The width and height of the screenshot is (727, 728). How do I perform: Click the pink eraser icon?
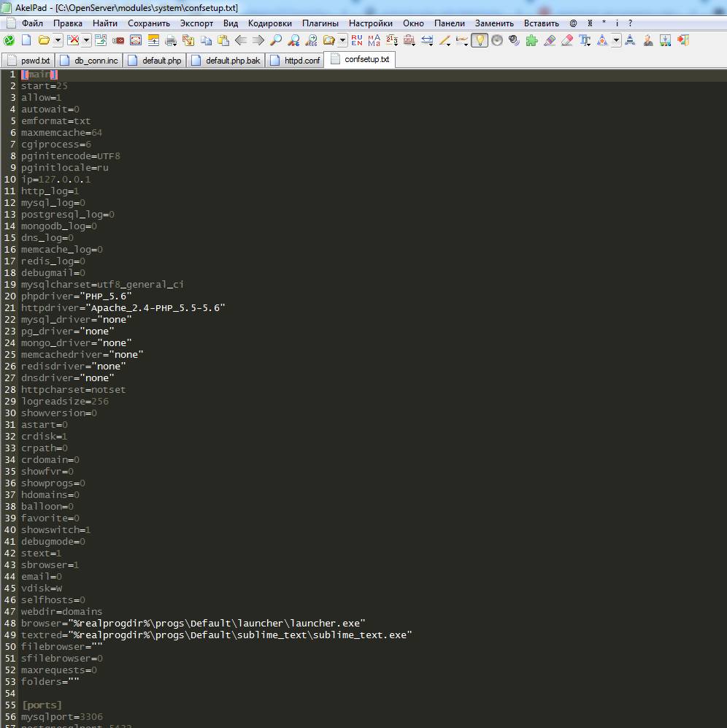pos(567,41)
